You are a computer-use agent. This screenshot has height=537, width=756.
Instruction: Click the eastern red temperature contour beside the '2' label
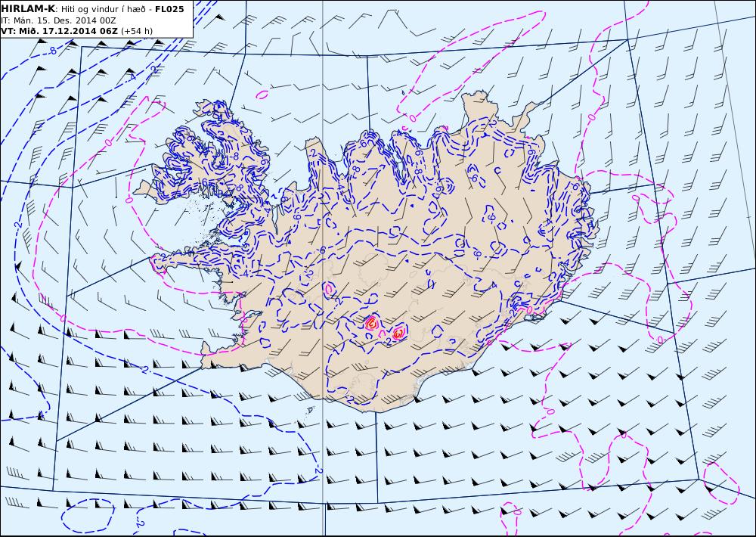(398, 333)
